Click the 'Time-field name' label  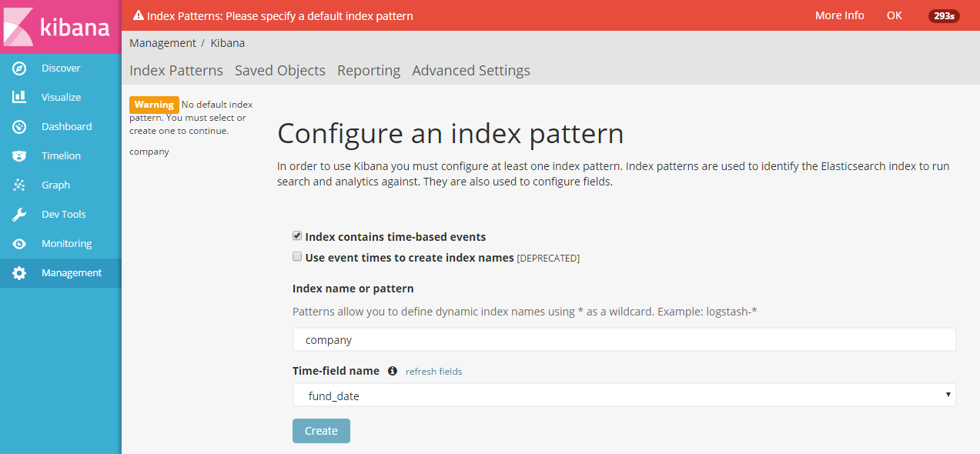tap(336, 371)
